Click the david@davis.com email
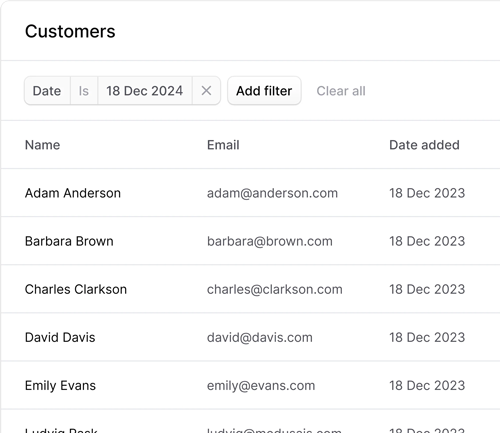 click(260, 337)
